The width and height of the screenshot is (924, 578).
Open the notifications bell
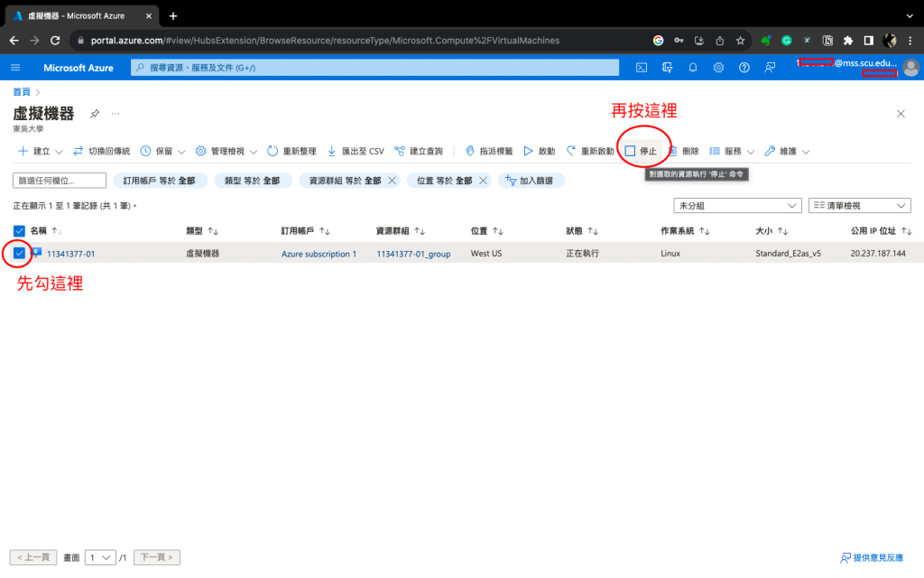coord(693,68)
